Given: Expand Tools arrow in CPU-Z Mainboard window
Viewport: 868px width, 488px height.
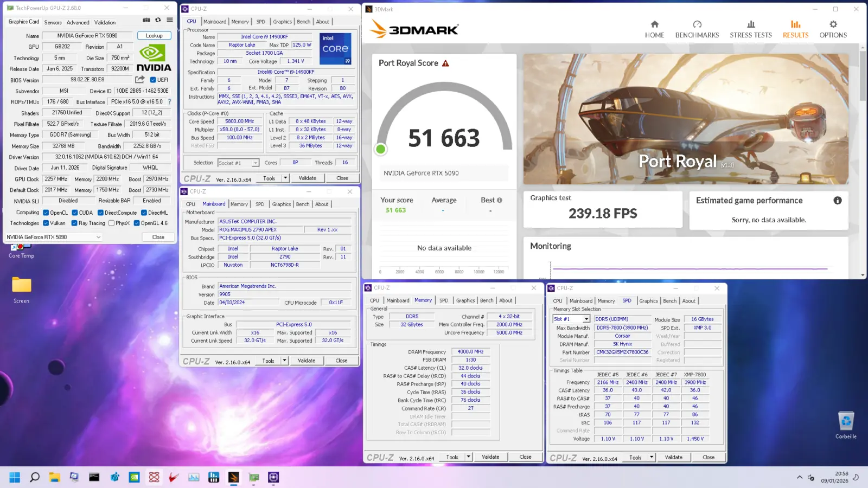Looking at the screenshot, I should tap(284, 361).
